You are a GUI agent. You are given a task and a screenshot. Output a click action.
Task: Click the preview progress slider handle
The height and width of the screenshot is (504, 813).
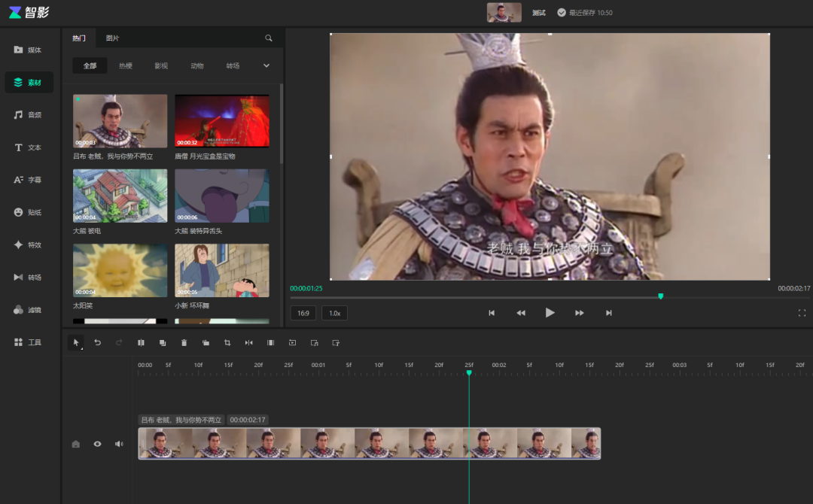click(x=661, y=296)
